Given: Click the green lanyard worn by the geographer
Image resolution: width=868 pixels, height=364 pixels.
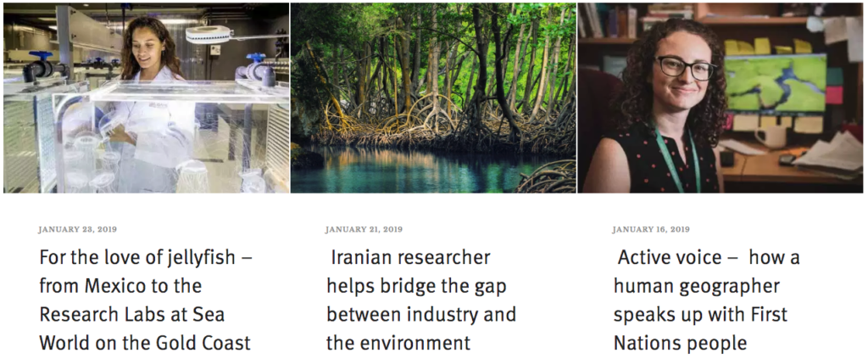Looking at the screenshot, I should (678, 160).
